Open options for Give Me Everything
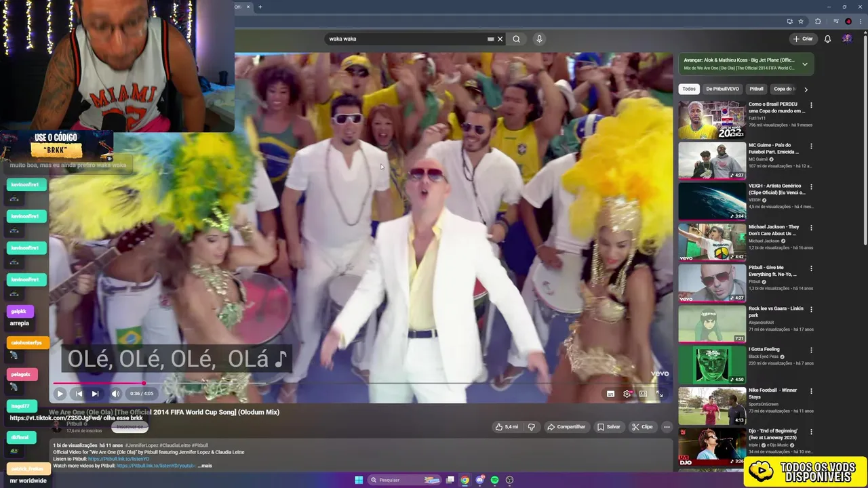 pyautogui.click(x=811, y=268)
